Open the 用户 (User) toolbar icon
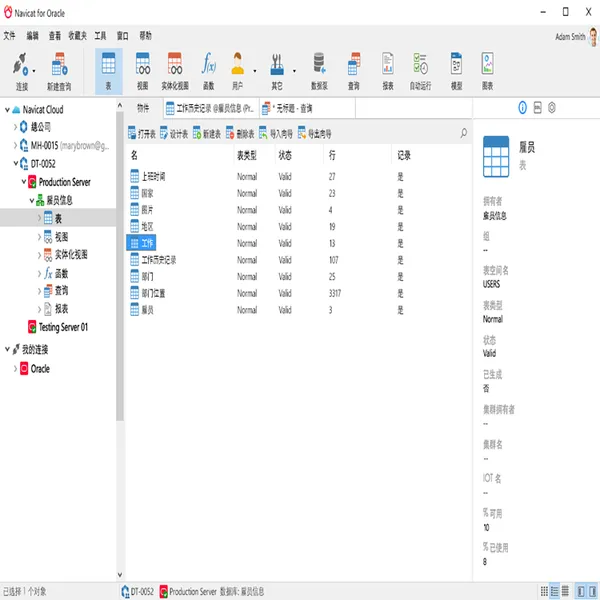The image size is (600, 600). pos(238,71)
